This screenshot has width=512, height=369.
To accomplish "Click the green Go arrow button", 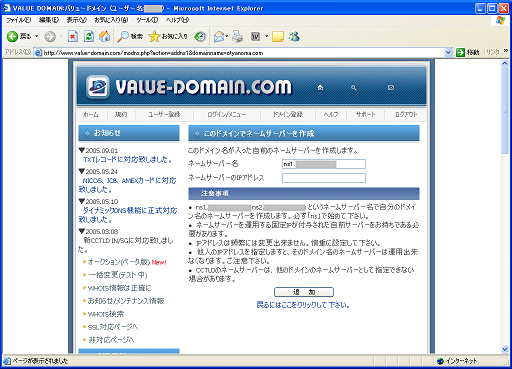I will point(460,52).
